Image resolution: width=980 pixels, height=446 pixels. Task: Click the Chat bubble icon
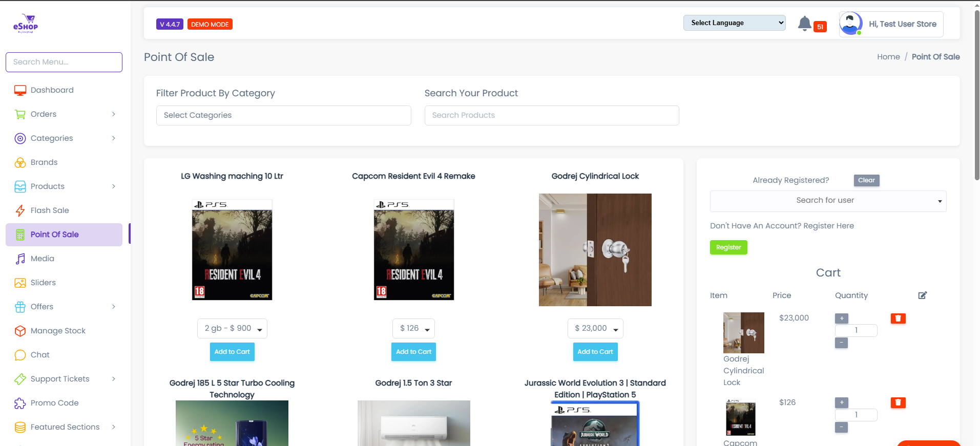tap(20, 355)
